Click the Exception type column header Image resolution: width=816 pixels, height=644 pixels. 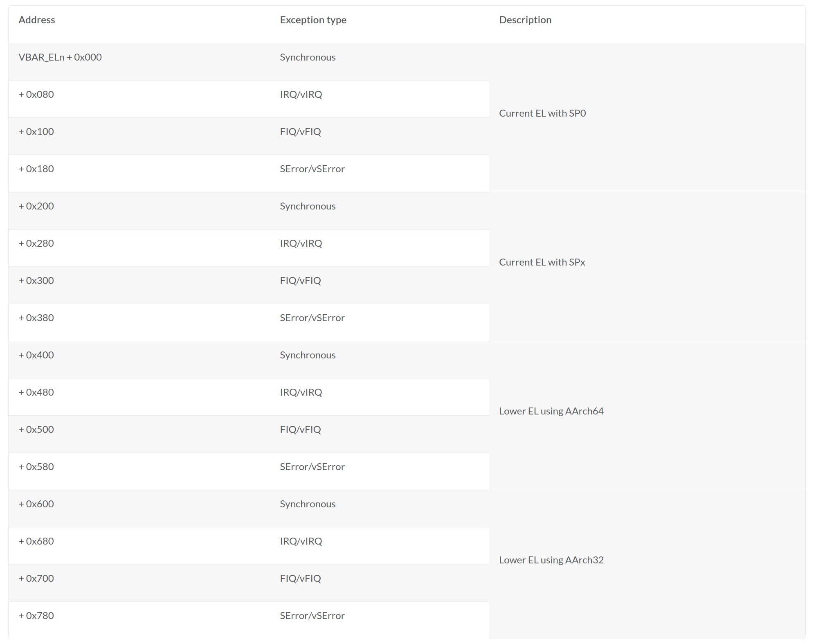pyautogui.click(x=313, y=20)
